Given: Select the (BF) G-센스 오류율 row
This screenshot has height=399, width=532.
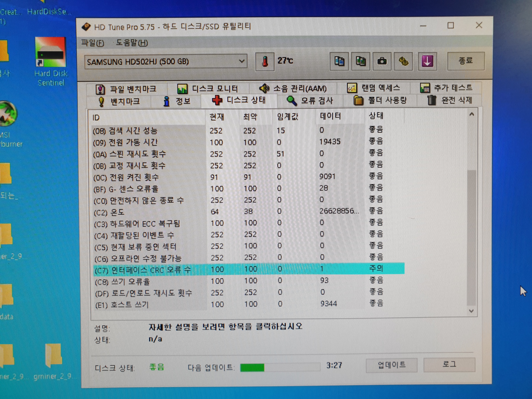Looking at the screenshot, I should [248, 189].
